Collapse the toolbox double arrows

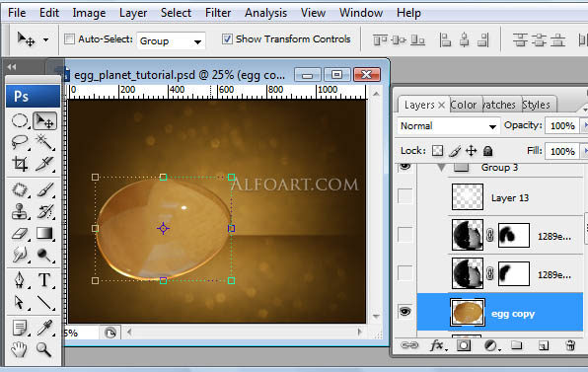(12, 67)
